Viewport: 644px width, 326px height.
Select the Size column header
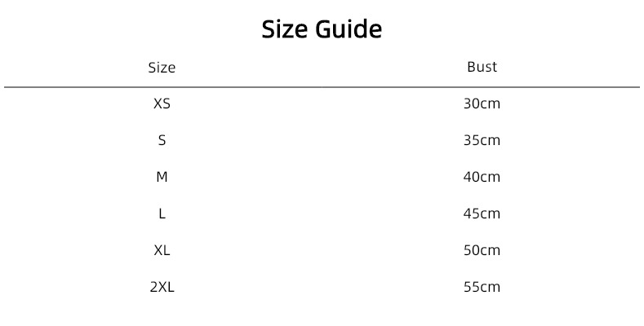click(x=162, y=68)
